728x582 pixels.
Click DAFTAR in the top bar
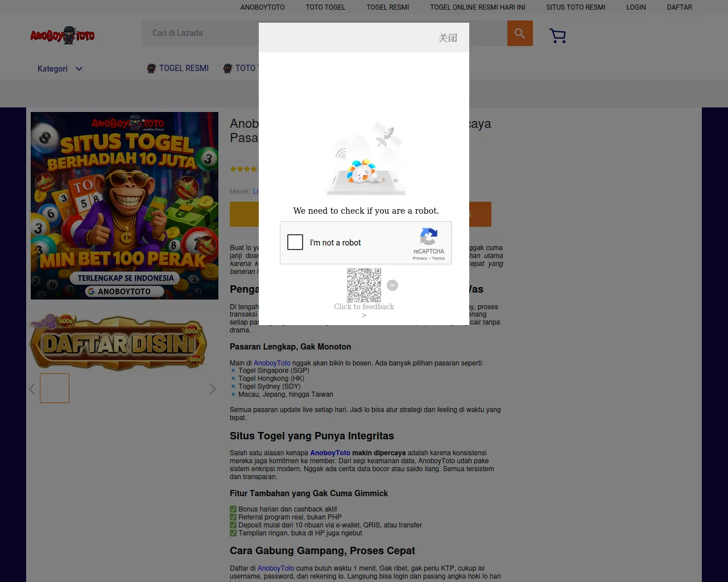click(680, 7)
